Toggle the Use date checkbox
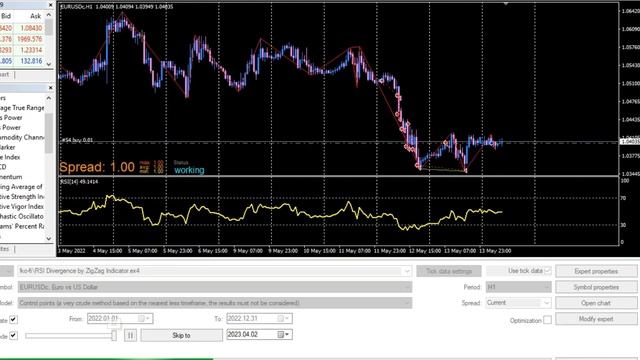 click(x=13, y=319)
